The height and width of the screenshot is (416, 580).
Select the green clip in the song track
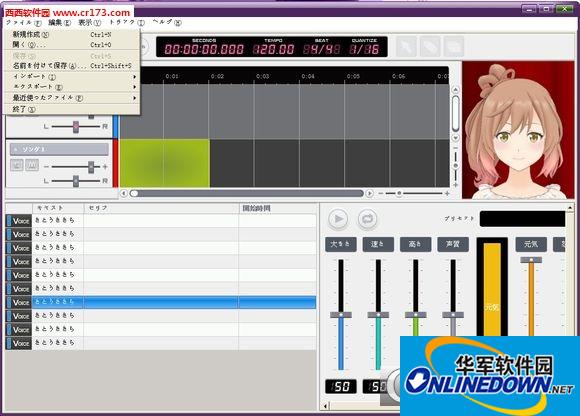point(165,163)
